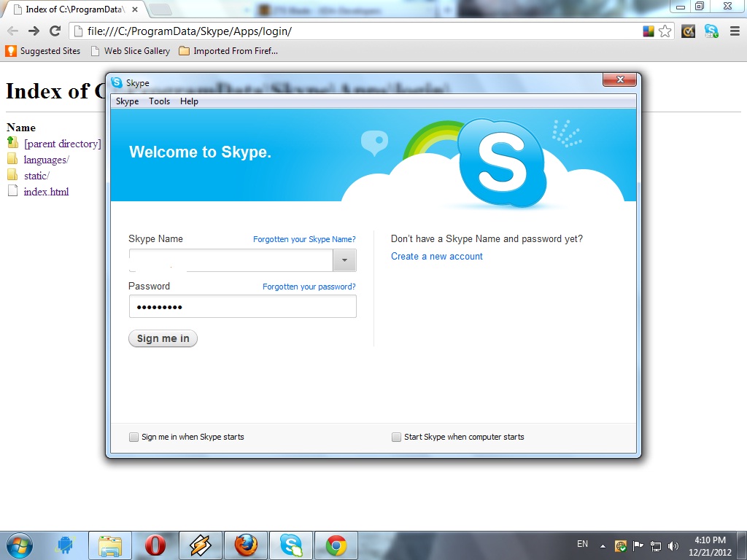Screen dimensions: 747x560
Task: Switch to Chrome in the taskbar
Action: click(336, 545)
